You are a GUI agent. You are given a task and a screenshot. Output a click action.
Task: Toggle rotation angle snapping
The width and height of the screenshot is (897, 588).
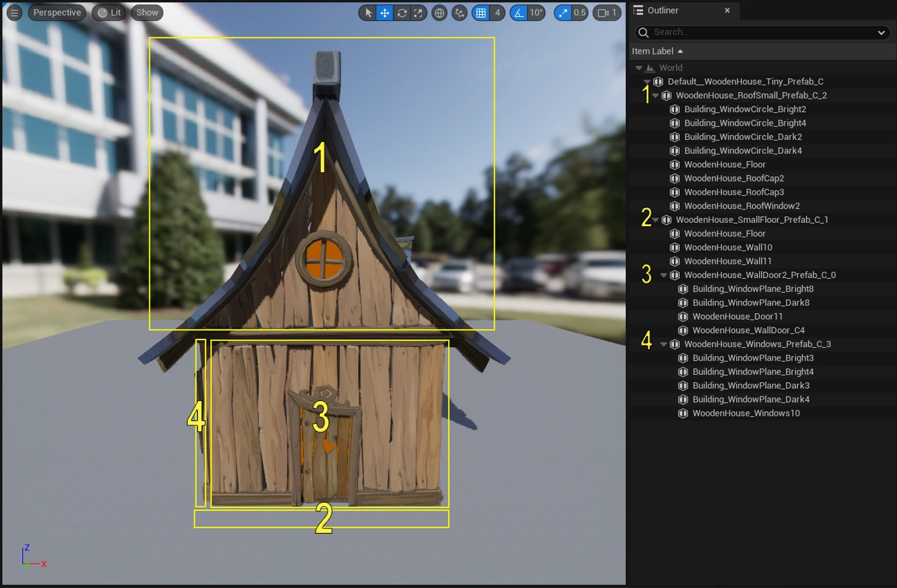519,13
